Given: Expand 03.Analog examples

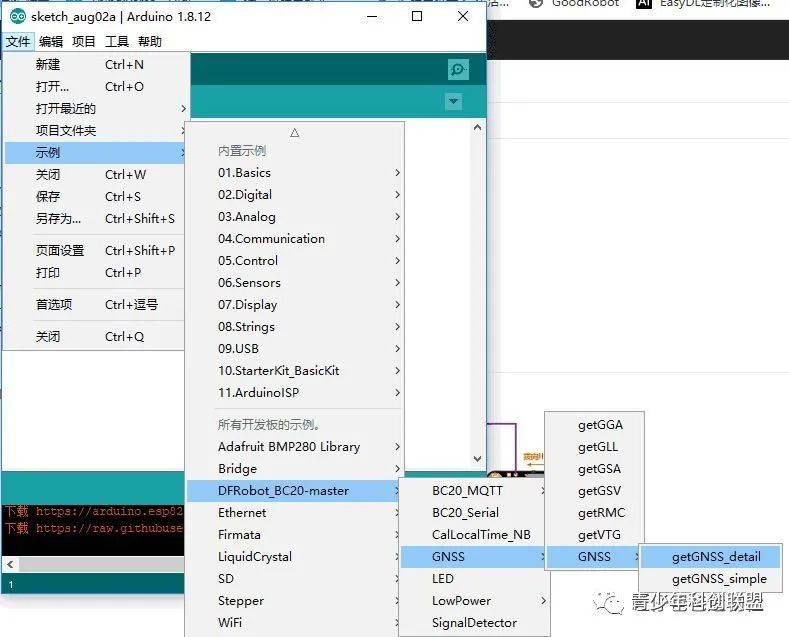Looking at the screenshot, I should tap(295, 217).
